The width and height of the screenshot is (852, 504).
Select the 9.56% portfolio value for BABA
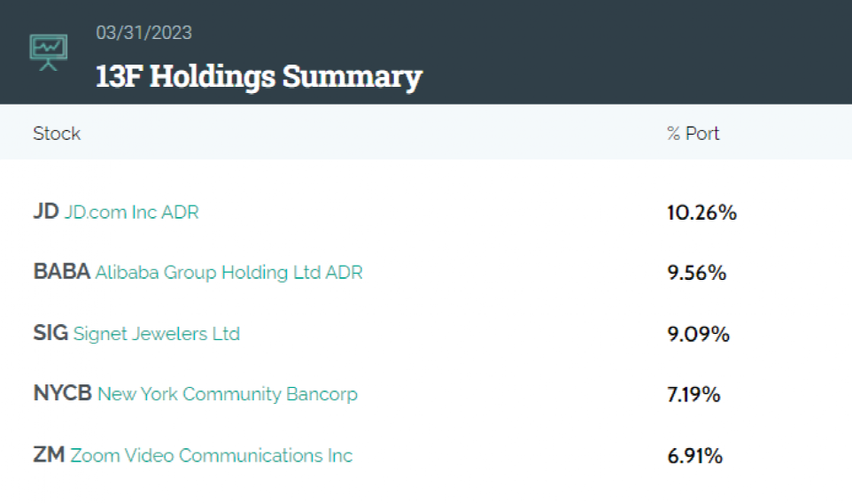[x=697, y=273]
